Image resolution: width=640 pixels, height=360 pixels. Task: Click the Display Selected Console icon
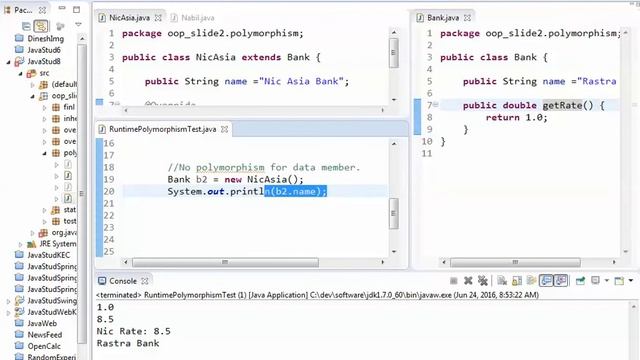pyautogui.click(x=596, y=280)
